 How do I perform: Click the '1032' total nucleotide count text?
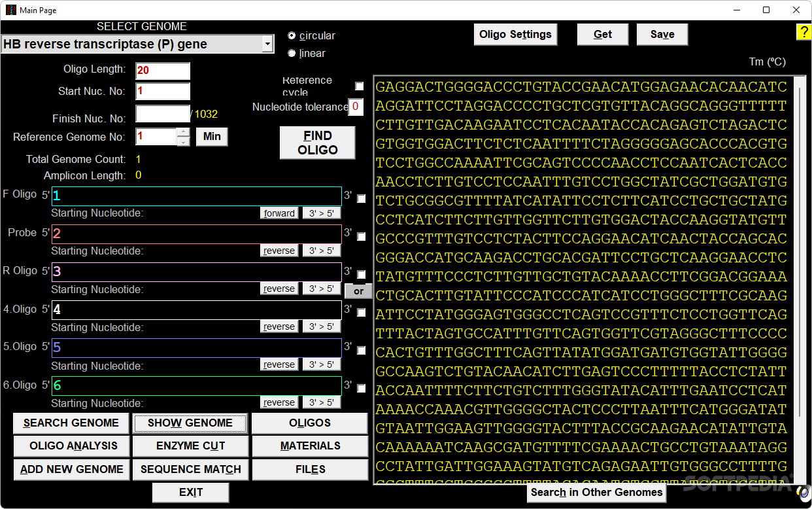pos(206,114)
